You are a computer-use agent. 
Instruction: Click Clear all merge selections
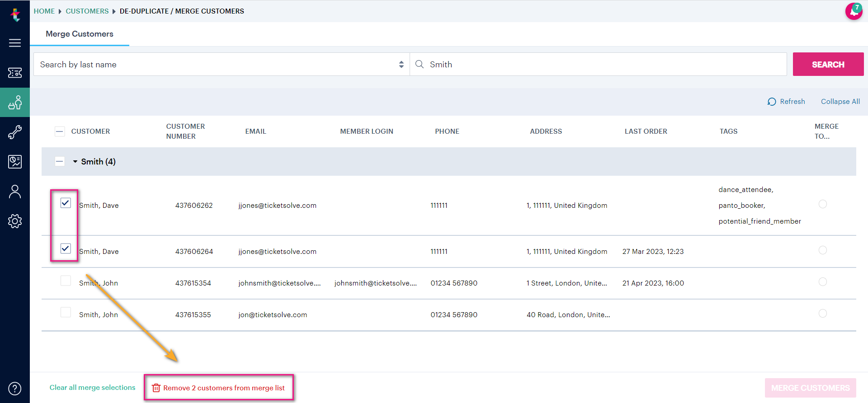[92, 388]
